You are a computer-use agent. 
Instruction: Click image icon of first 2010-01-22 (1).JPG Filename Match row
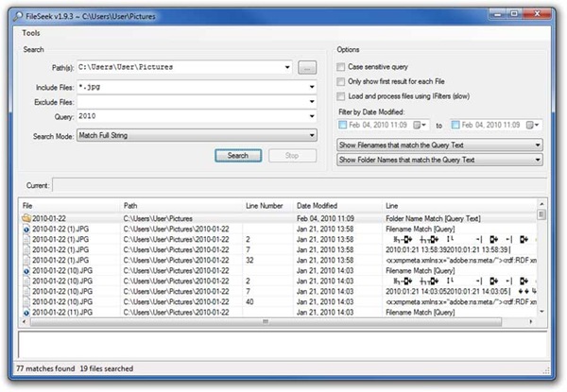pyautogui.click(x=26, y=229)
